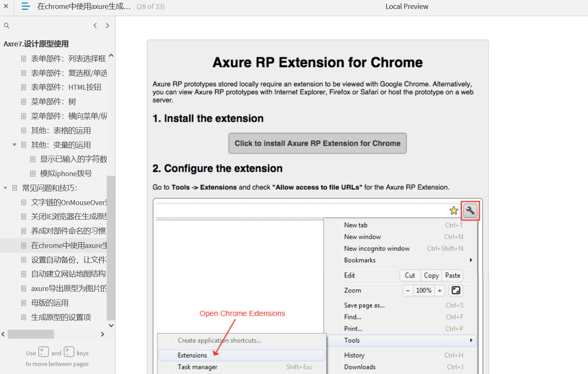Choose Extensions in the Tools submenu
Viewport: 588px width, 374px height.
tap(241, 355)
